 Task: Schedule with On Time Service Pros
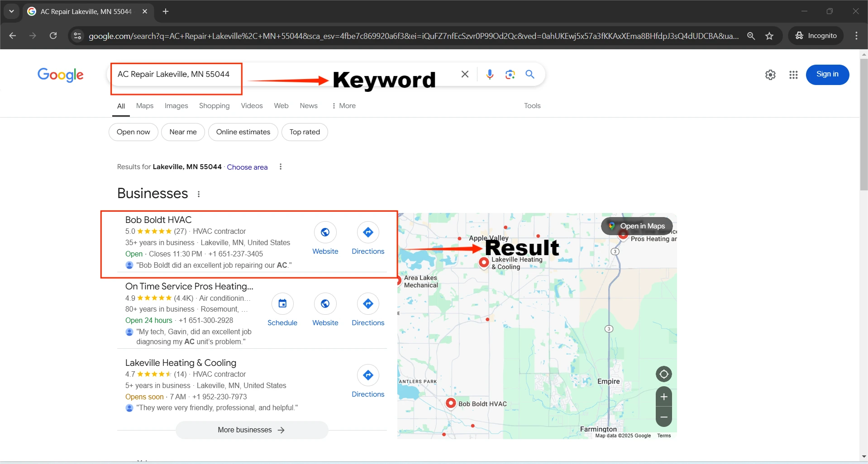(282, 310)
